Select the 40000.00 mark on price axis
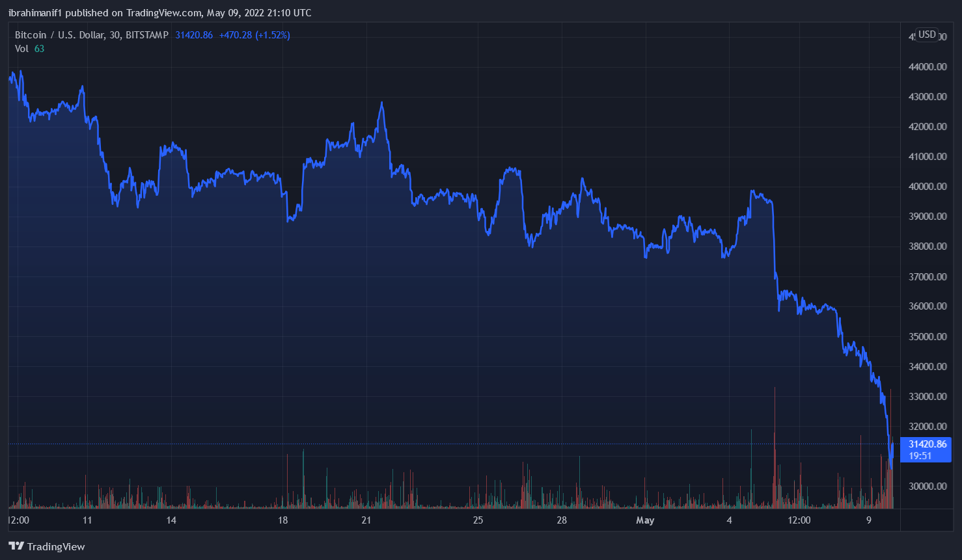Screen dimensions: 962x560 pos(928,187)
